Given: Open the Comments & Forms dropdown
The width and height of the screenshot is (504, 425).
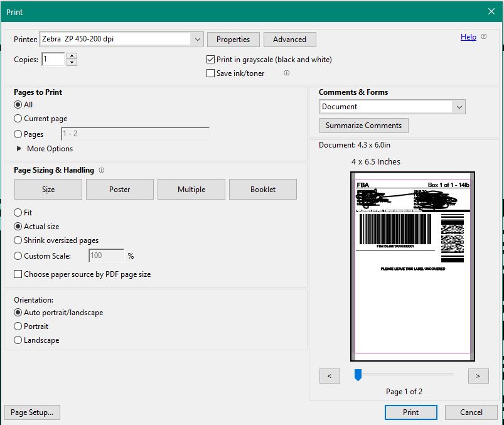Looking at the screenshot, I should 459,107.
